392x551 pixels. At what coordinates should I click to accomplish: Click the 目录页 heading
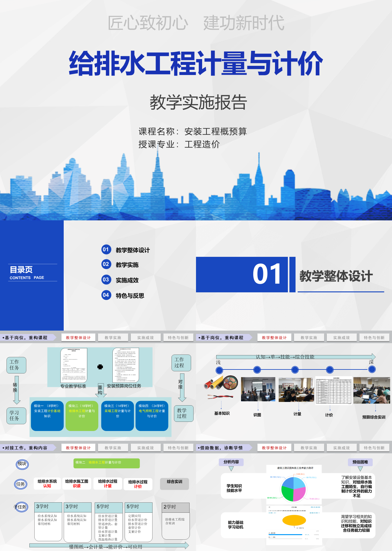pos(21,269)
